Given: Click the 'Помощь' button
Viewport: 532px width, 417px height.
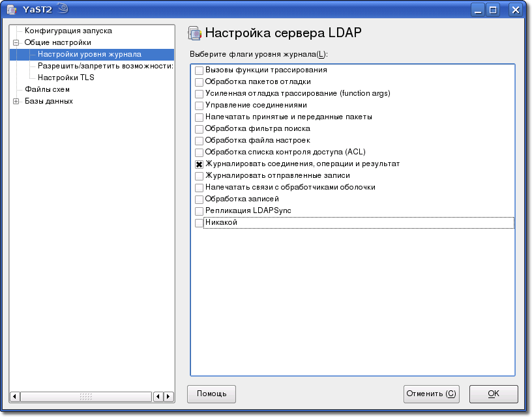Looking at the screenshot, I should (211, 394).
